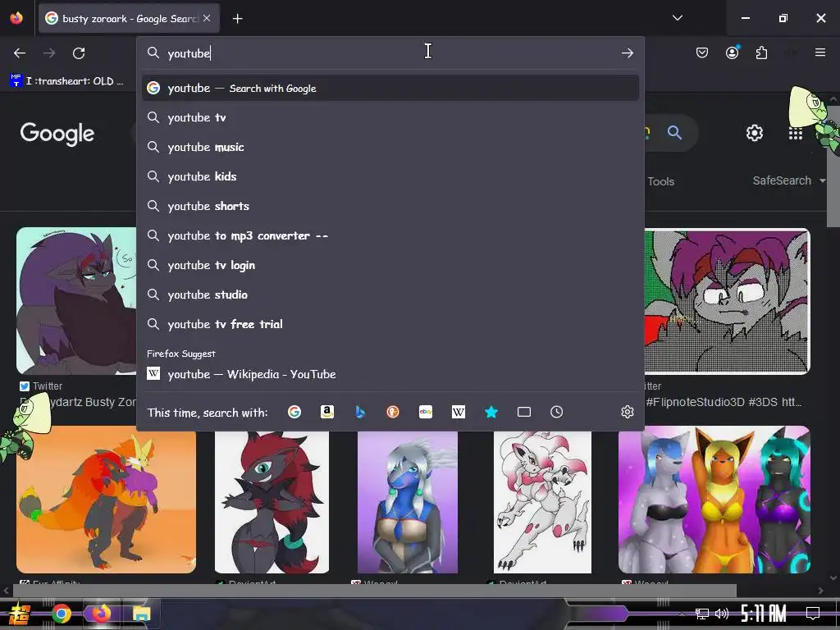Screen dimensions: 840x630
Task: Expand the SafeSearch dropdown
Action: (x=788, y=180)
